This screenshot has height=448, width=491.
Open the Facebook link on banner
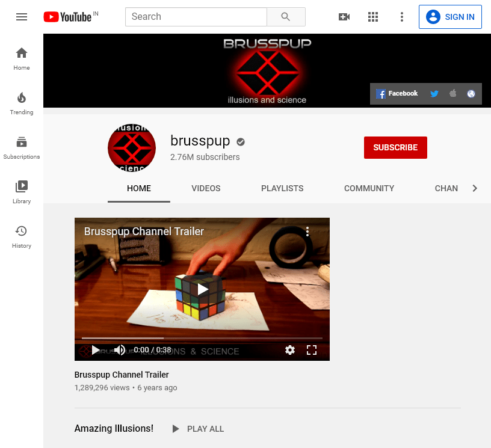397,94
